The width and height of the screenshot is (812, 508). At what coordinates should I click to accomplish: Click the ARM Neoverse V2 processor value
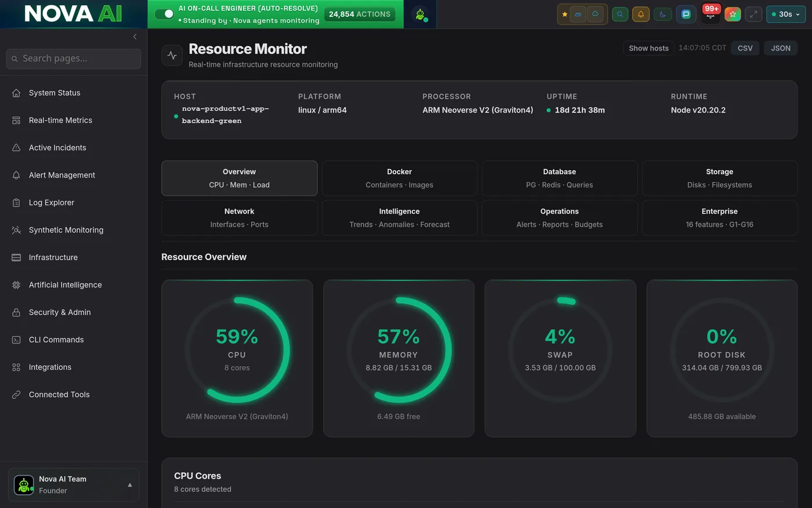click(x=478, y=110)
